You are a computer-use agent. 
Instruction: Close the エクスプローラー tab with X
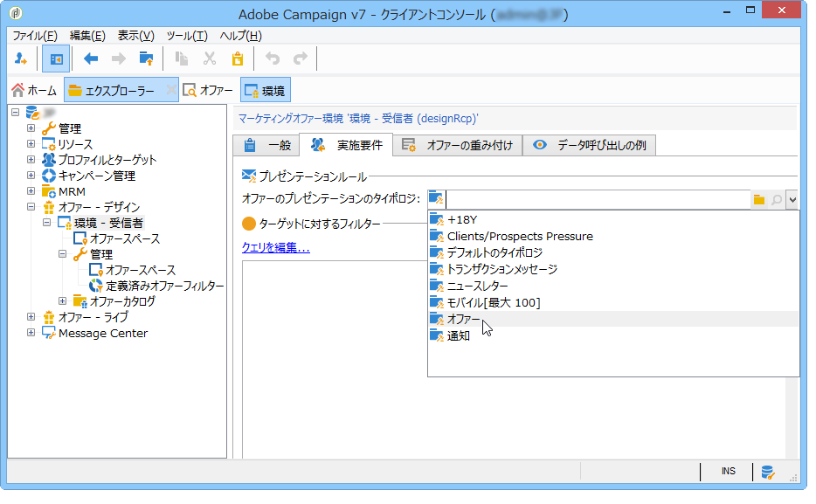tap(170, 90)
